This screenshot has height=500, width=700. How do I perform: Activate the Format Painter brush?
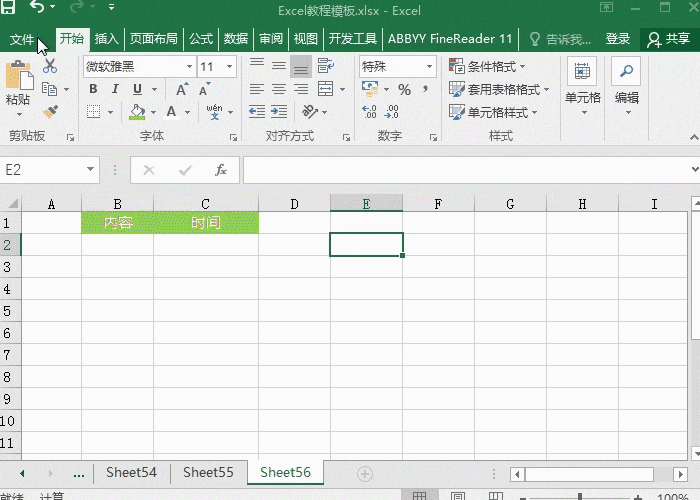point(50,111)
